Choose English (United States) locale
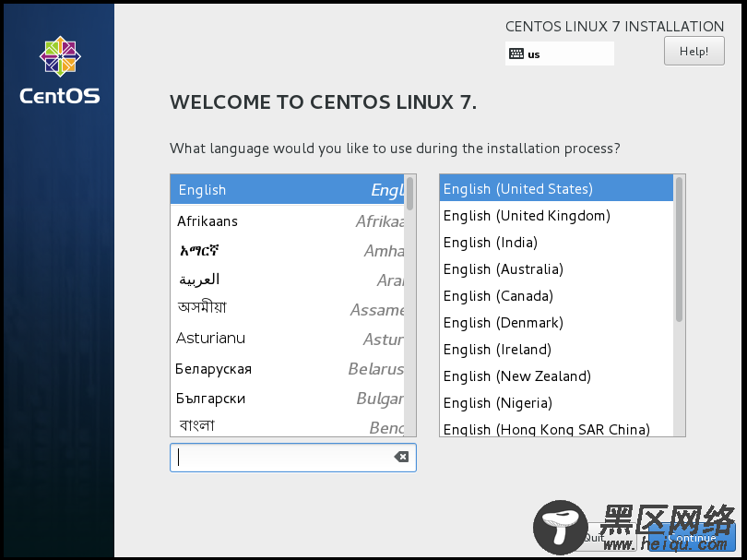 click(556, 189)
